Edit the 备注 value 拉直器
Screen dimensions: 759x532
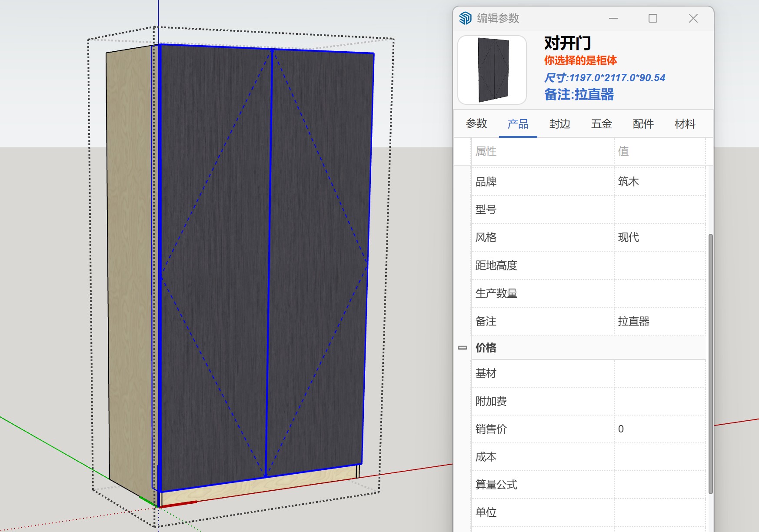pos(659,322)
